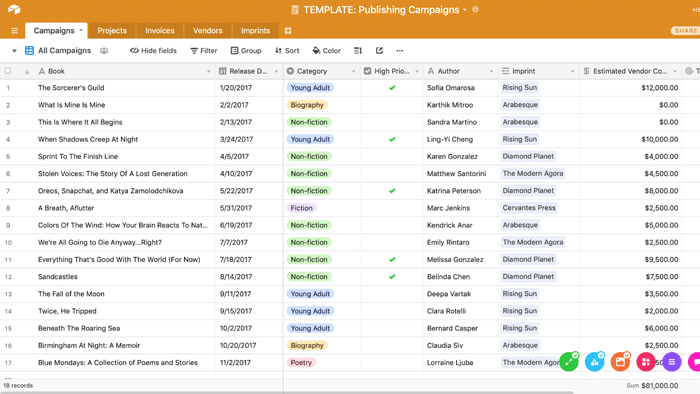
Task: Open the Category column dropdown
Action: point(354,71)
